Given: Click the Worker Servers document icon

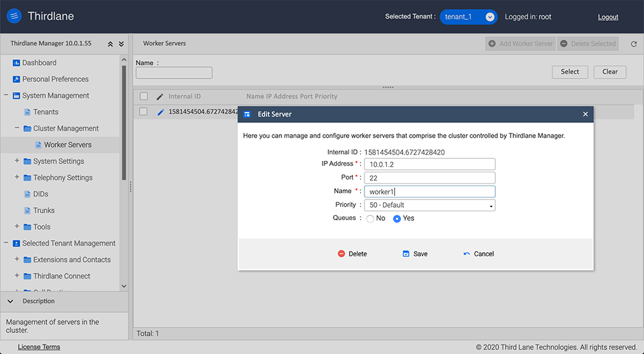Looking at the screenshot, I should point(38,145).
